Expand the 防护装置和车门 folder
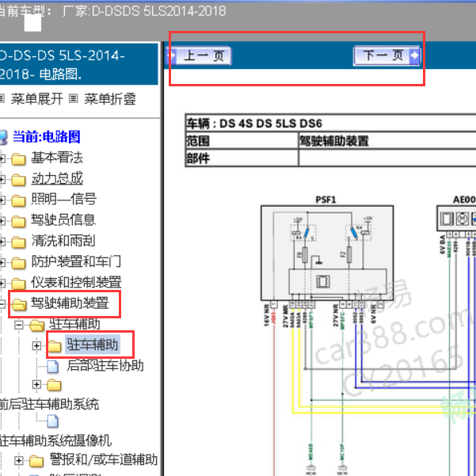476x476 pixels. [2, 263]
